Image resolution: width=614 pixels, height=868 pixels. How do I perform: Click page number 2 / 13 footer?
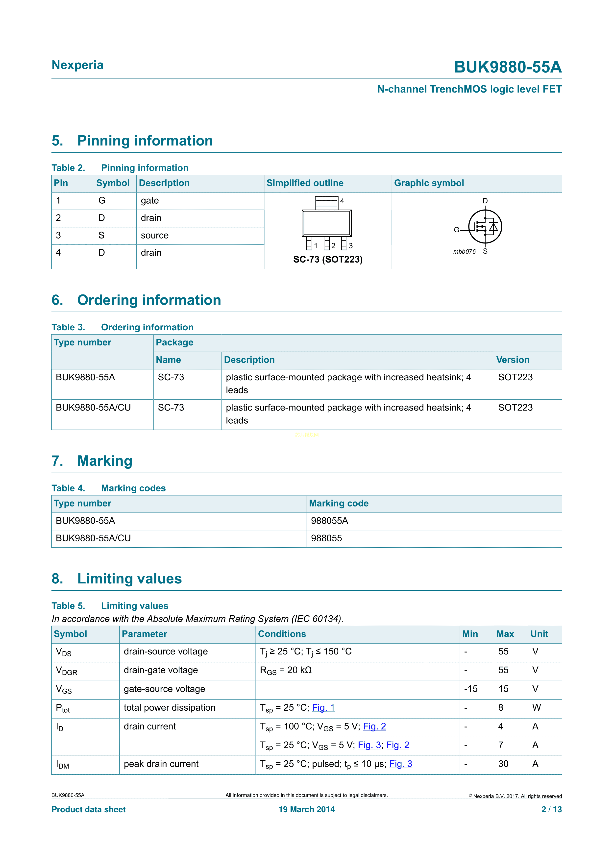[551, 809]
